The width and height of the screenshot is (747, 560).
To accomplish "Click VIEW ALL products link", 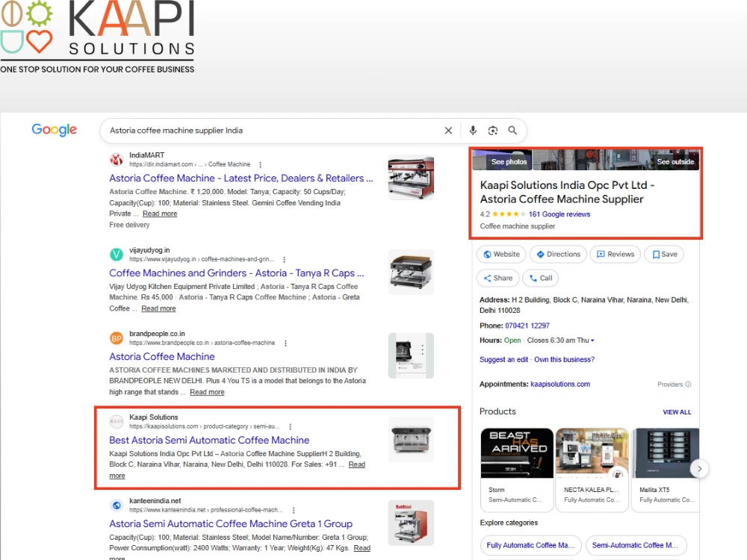I will 677,412.
